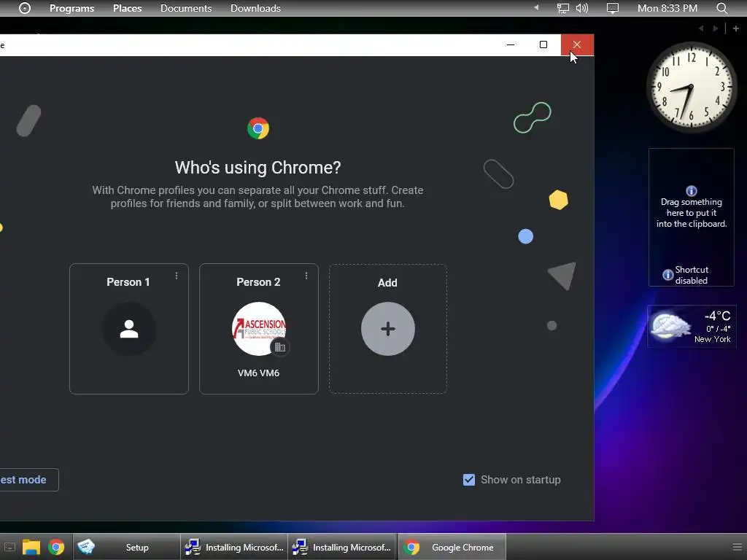Click the Person 1 name label
Viewport: 747px width, 560px height.
(128, 282)
